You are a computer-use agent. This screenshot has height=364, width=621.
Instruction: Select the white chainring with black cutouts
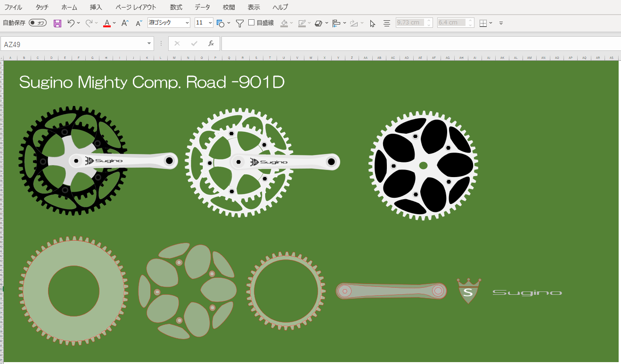pyautogui.click(x=423, y=165)
